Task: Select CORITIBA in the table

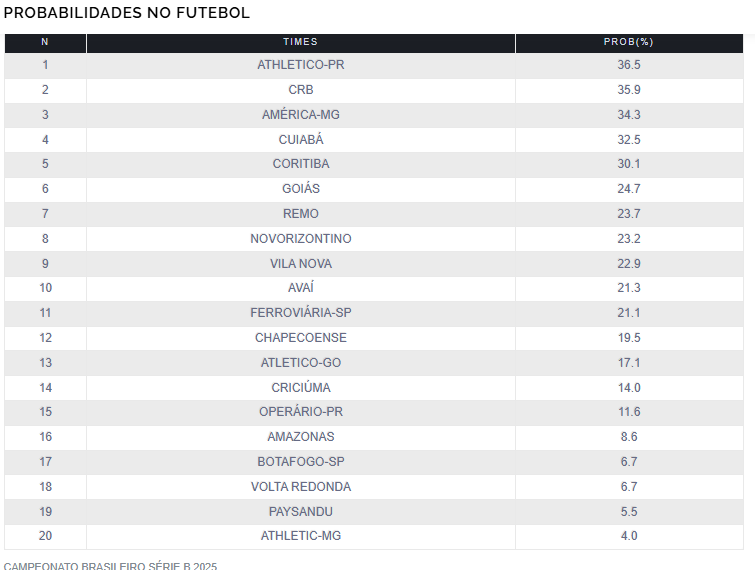Action: tap(300, 164)
